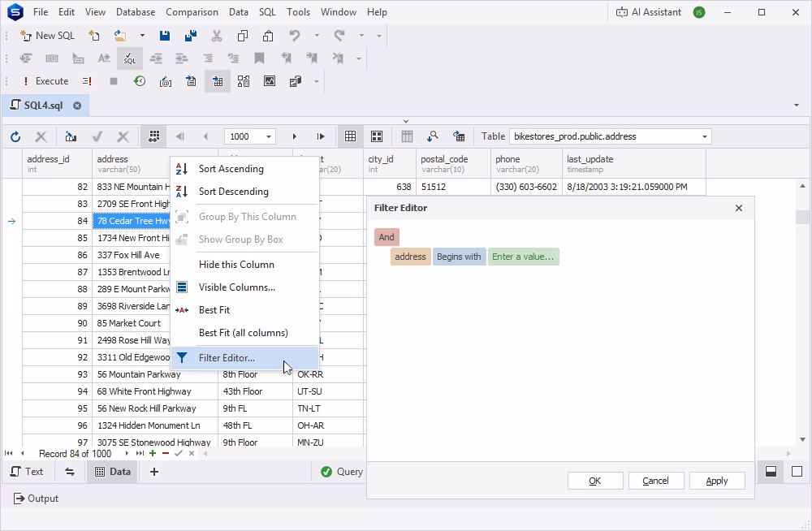Viewport: 812px width, 531px height.
Task: Select Sort Ascending in context menu
Action: [x=244, y=169]
